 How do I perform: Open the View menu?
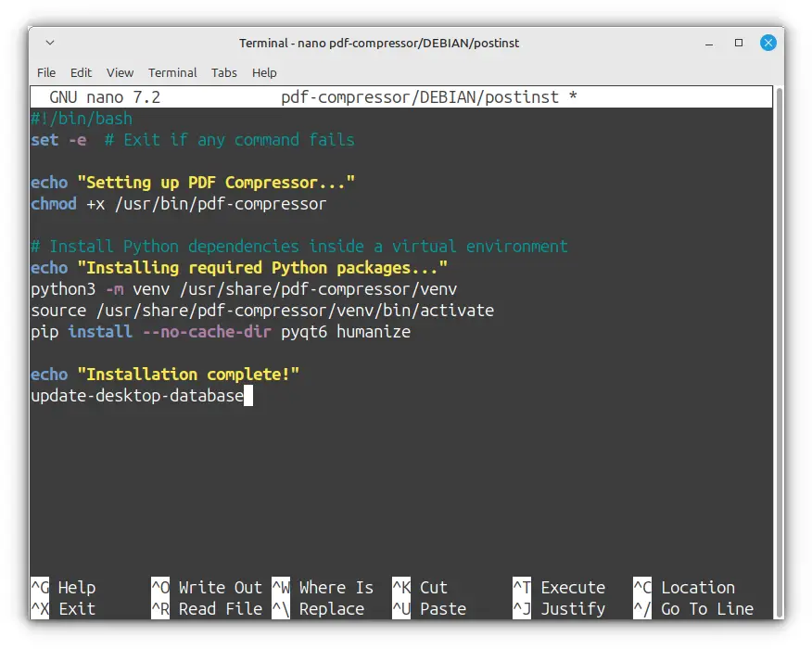tap(120, 72)
